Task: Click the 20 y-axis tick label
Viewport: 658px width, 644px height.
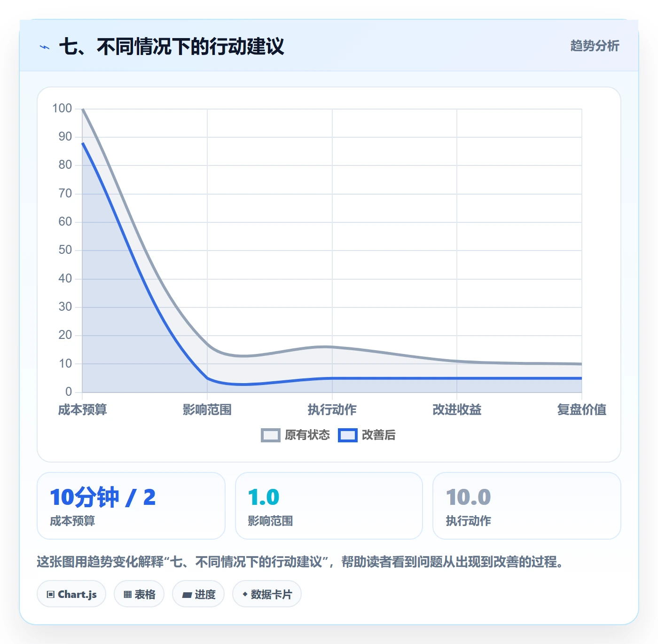Action: (65, 335)
